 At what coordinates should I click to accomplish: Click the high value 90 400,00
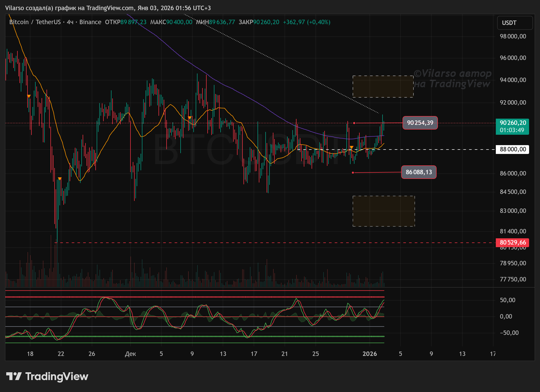click(179, 22)
